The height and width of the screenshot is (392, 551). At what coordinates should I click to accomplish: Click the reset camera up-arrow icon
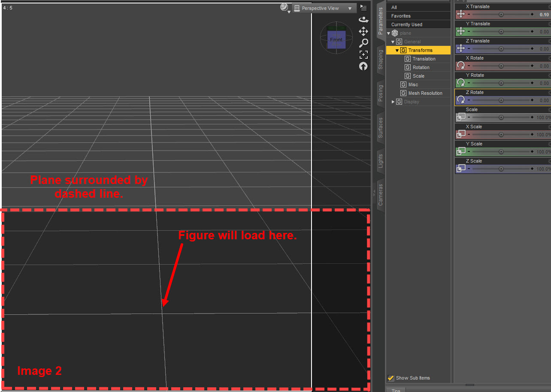click(x=363, y=66)
